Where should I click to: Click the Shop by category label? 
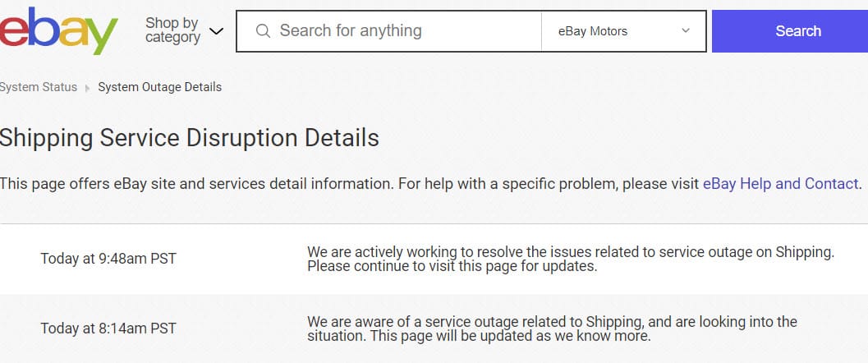[172, 30]
